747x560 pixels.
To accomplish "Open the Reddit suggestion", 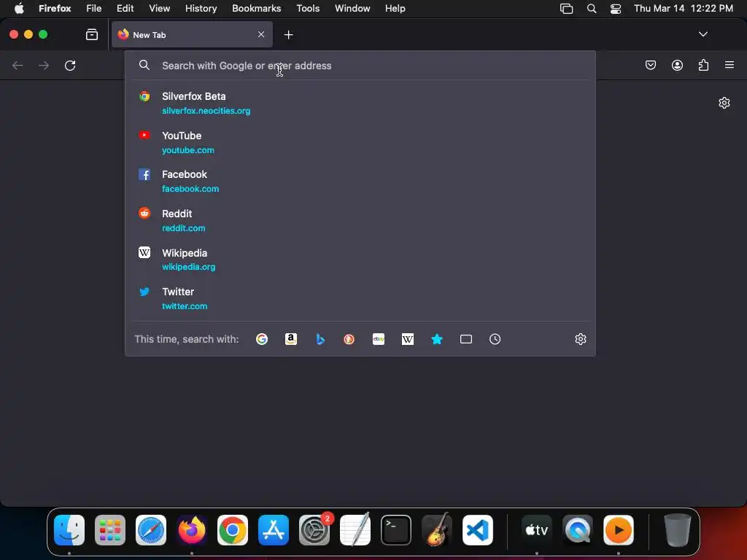I will coord(360,220).
